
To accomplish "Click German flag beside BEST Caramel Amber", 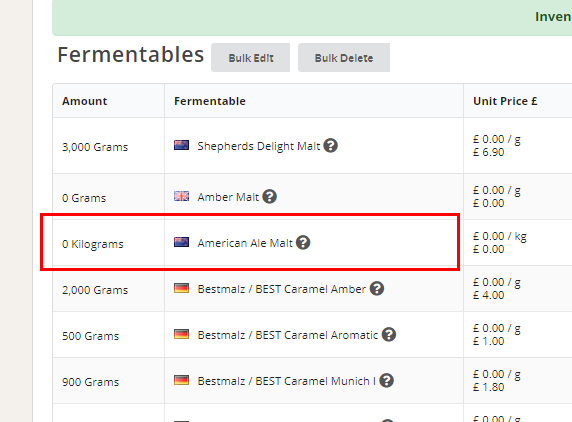I will [181, 288].
